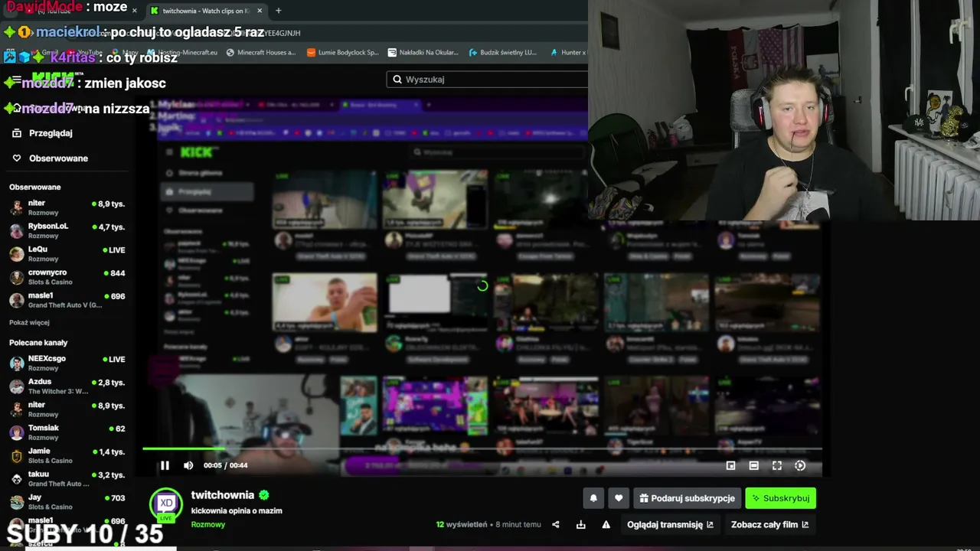Seek along the clip progress bar

pyautogui.click(x=482, y=449)
